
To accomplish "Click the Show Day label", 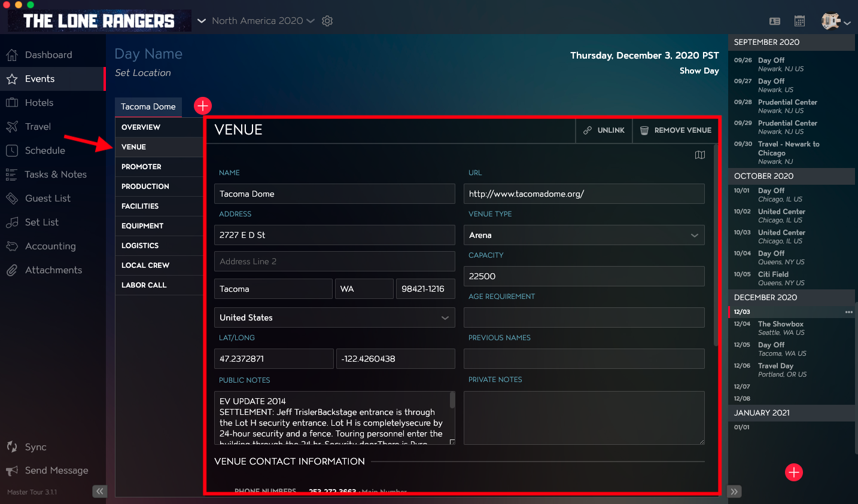I will tap(699, 71).
